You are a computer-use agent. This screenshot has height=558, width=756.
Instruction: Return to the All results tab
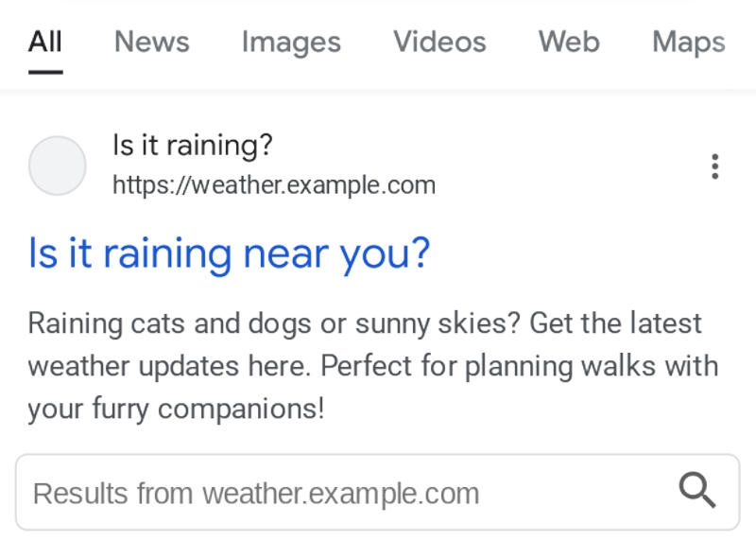(x=44, y=42)
